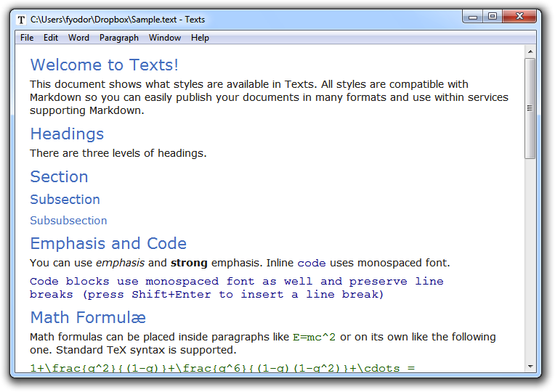The height and width of the screenshot is (392, 555).
Task: Click the scrollbar up arrow
Action: 530,52
